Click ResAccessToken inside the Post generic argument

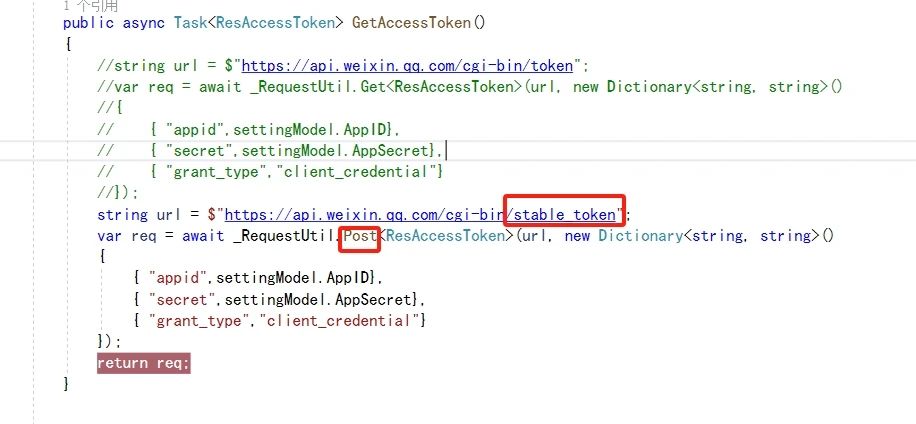pyautogui.click(x=445, y=236)
